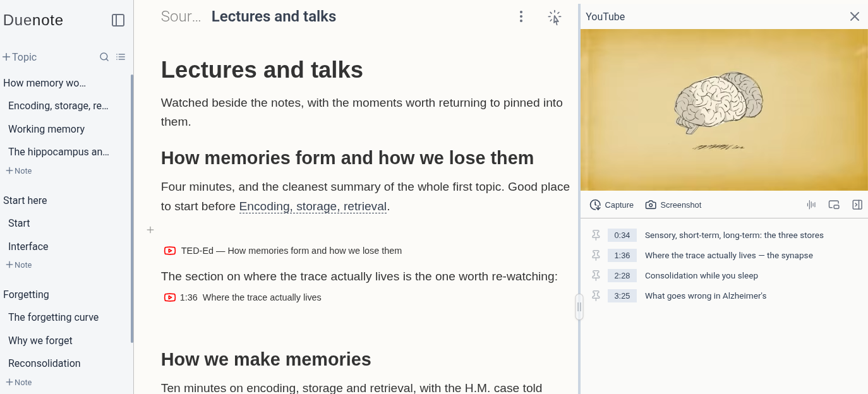
Task: Open the three-dot more options menu
Action: (x=521, y=16)
